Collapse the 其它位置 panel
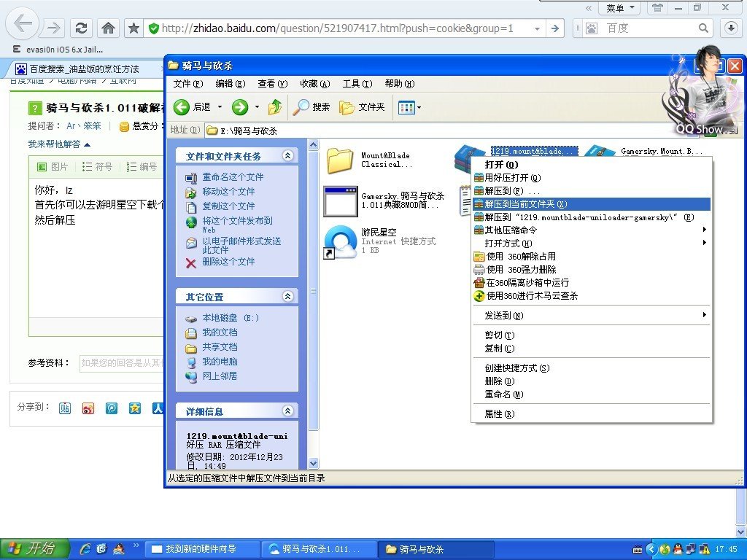The height and width of the screenshot is (560, 747). [x=288, y=297]
